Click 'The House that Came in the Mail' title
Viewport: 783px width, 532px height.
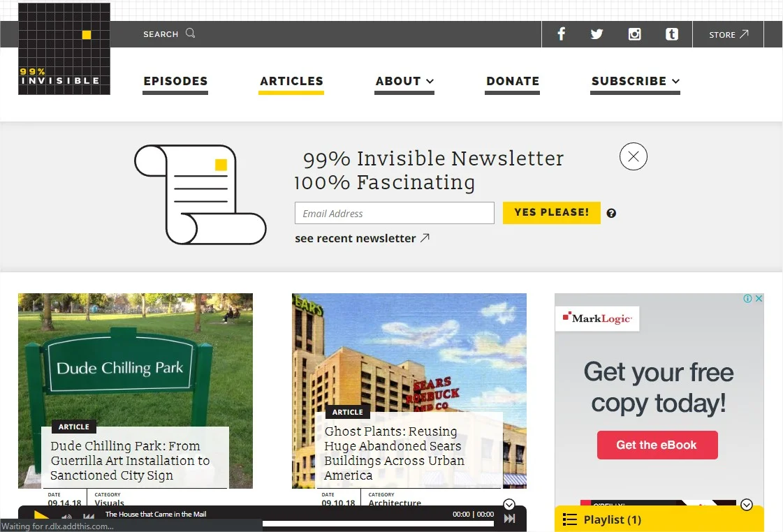pos(156,514)
